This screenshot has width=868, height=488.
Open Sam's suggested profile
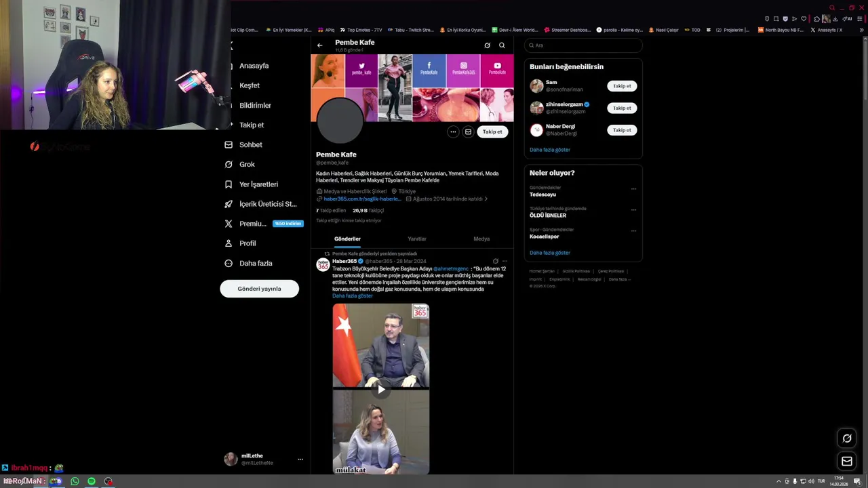pos(551,82)
